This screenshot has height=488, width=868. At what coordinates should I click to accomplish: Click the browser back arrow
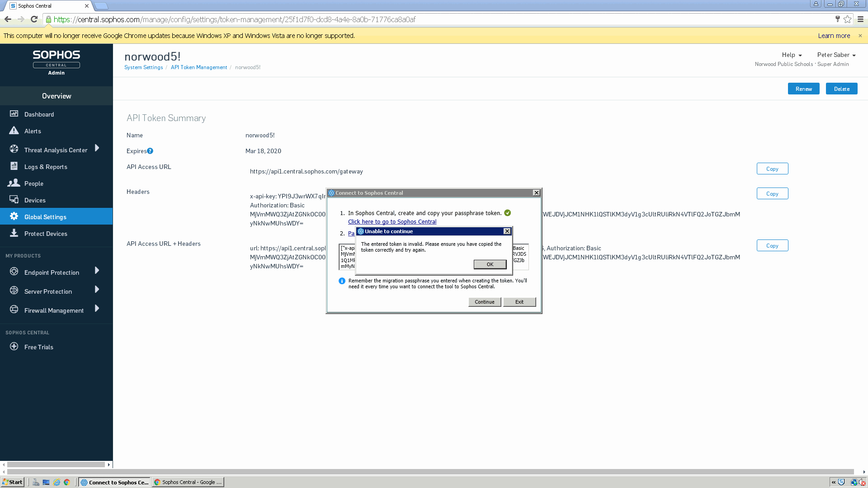click(x=8, y=19)
